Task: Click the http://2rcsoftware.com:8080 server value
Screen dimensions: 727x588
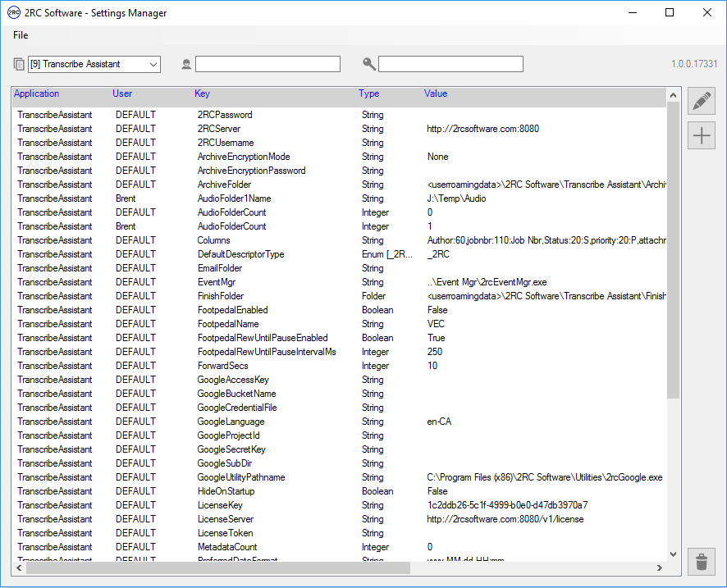Action: [x=482, y=129]
